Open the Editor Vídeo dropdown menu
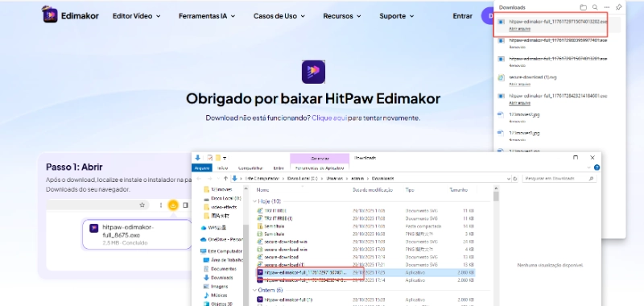Viewport: 644px width, 306px height. [136, 16]
